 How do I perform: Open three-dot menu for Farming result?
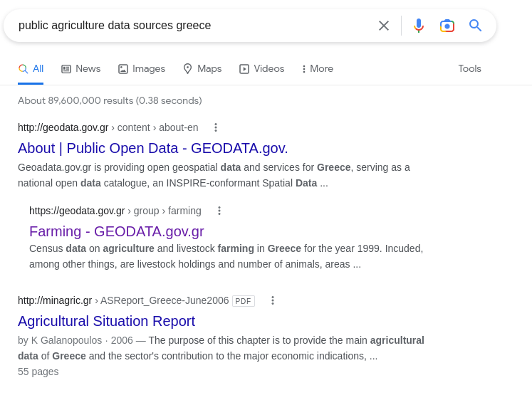[x=219, y=211]
